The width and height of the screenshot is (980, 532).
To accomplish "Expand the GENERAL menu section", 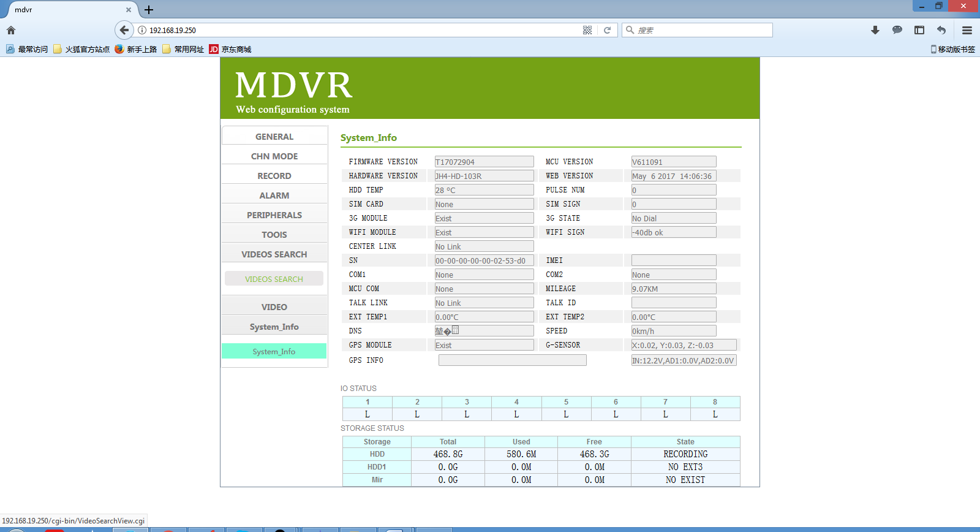I will point(274,137).
